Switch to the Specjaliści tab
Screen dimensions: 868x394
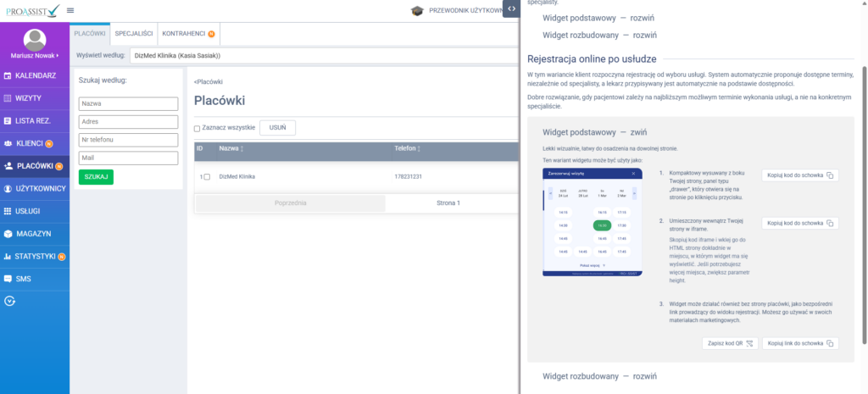point(133,33)
